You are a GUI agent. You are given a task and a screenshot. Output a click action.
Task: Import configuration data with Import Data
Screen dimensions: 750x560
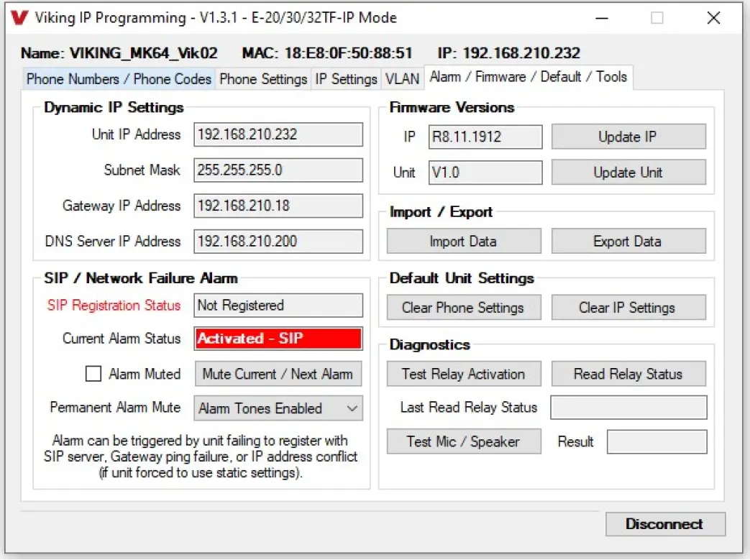click(463, 241)
